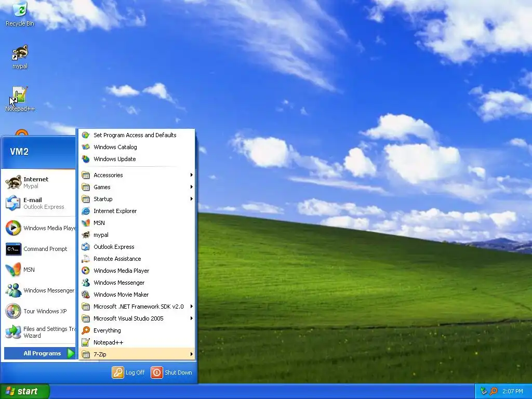
Task: Expand the Games folder submenu
Action: [137, 187]
